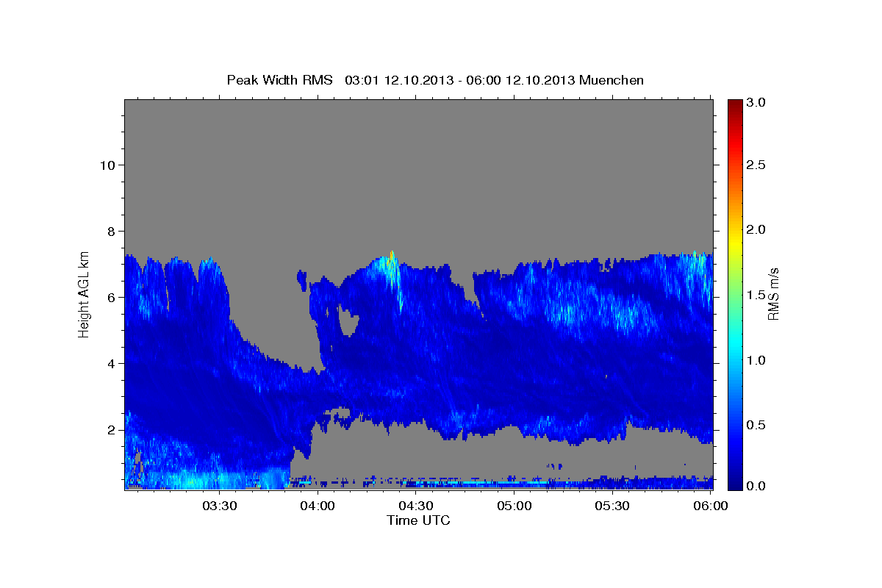Image resolution: width=882 pixels, height=588 pixels.
Task: Click the colorbar value 2.5
Action: point(757,165)
